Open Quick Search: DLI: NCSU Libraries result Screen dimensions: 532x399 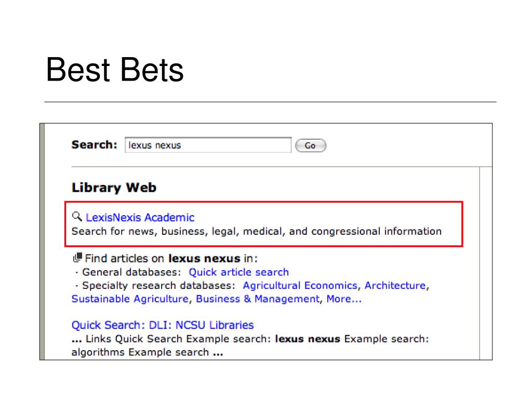tap(163, 325)
